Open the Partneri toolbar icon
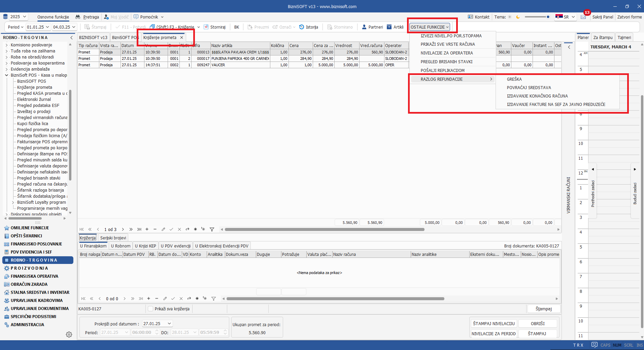This screenshot has width=644, height=350. pos(364,27)
